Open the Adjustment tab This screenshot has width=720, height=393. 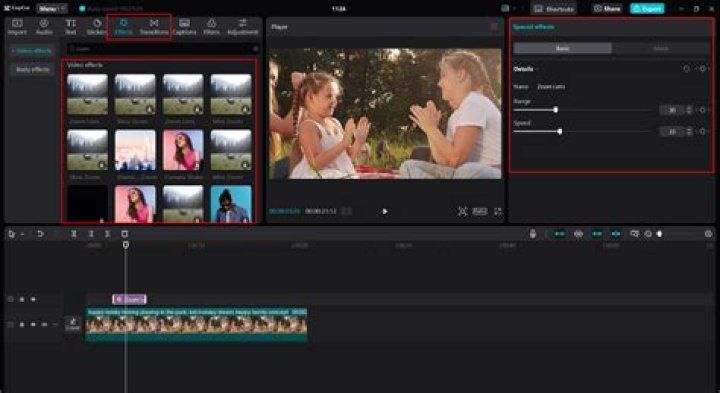242,27
